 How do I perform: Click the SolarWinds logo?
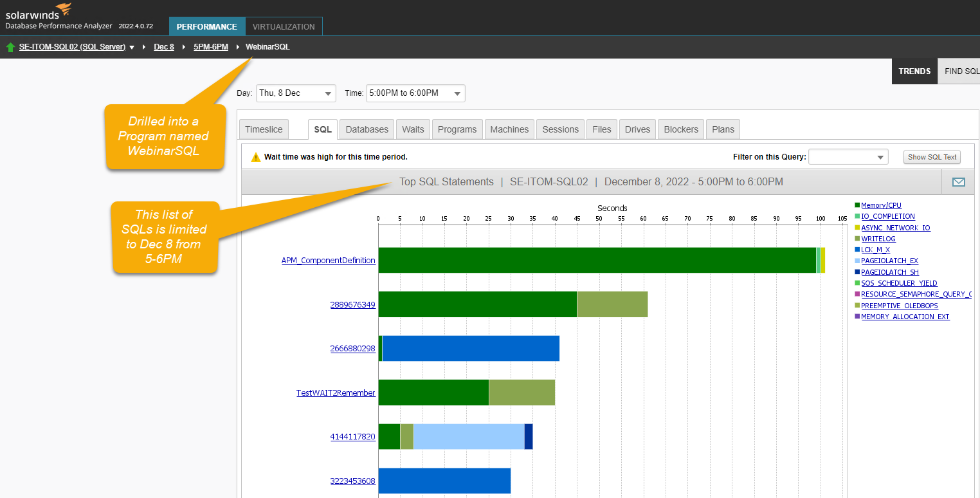[x=39, y=12]
